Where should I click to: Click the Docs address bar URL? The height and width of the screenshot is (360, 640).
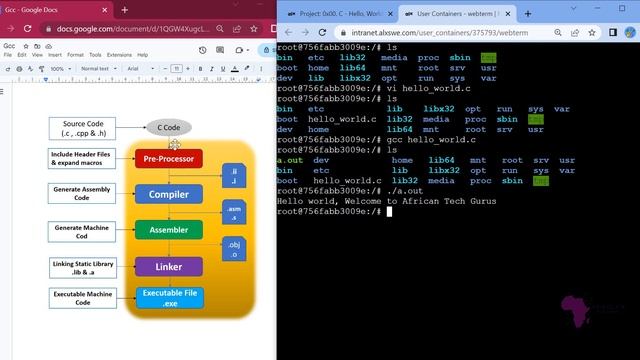tap(133, 29)
